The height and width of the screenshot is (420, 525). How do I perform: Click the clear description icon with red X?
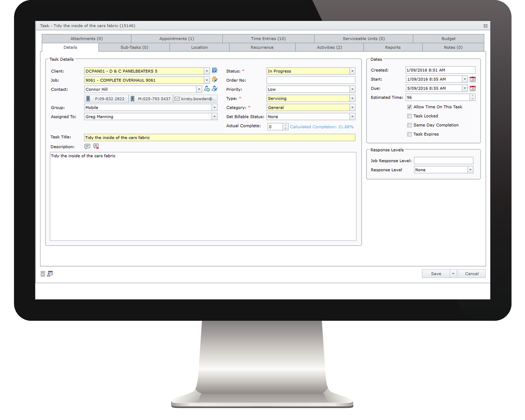coord(96,146)
